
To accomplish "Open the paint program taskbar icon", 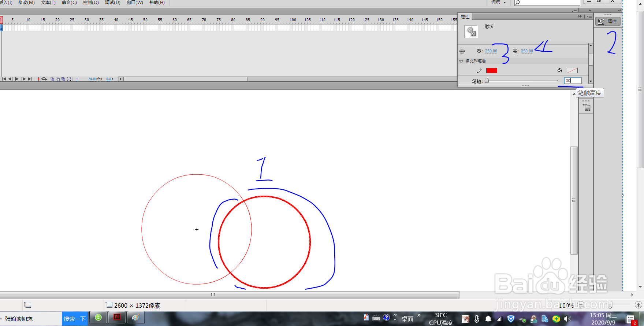I will click(x=135, y=318).
